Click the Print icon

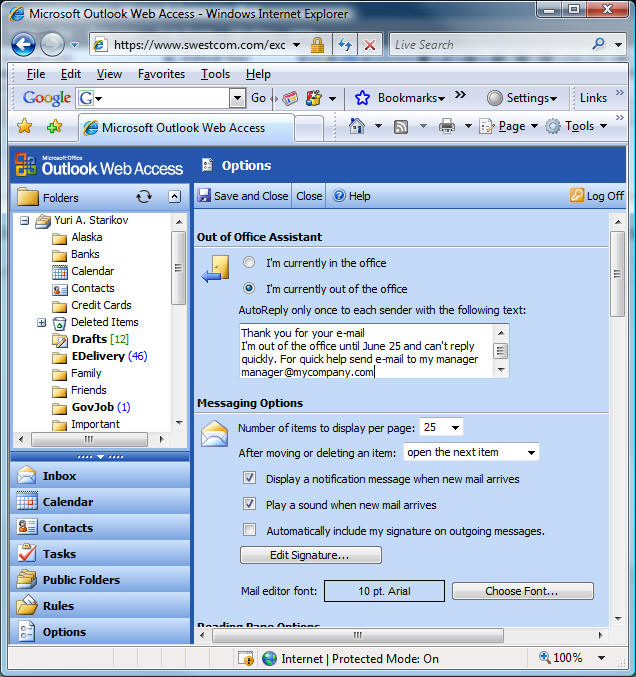446,127
